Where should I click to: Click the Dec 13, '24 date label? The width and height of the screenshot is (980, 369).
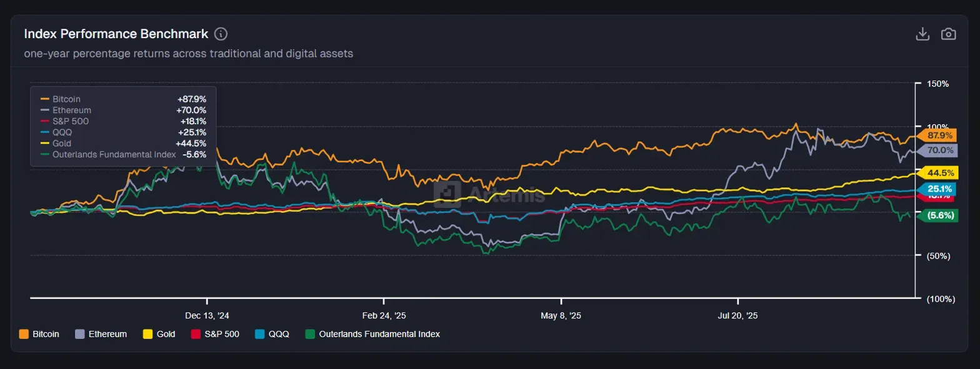pyautogui.click(x=208, y=316)
